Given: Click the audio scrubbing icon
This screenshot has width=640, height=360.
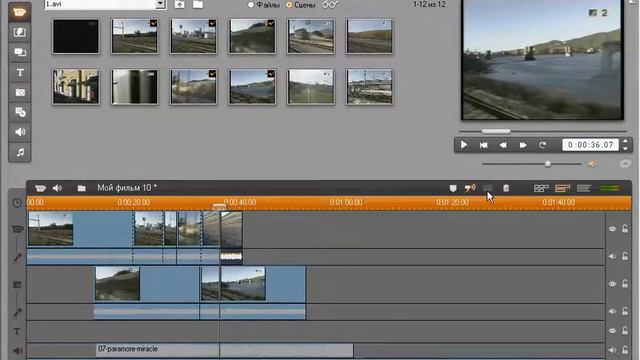Looking at the screenshot, I should [470, 188].
